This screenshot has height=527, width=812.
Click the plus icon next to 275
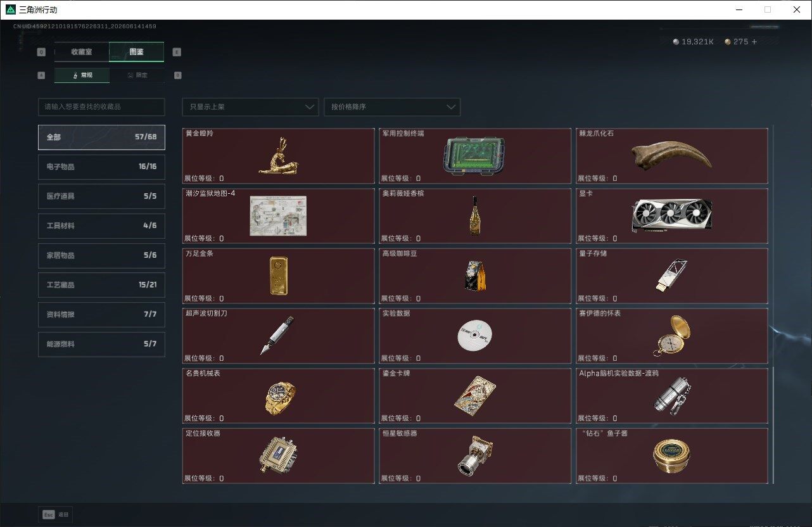point(754,42)
